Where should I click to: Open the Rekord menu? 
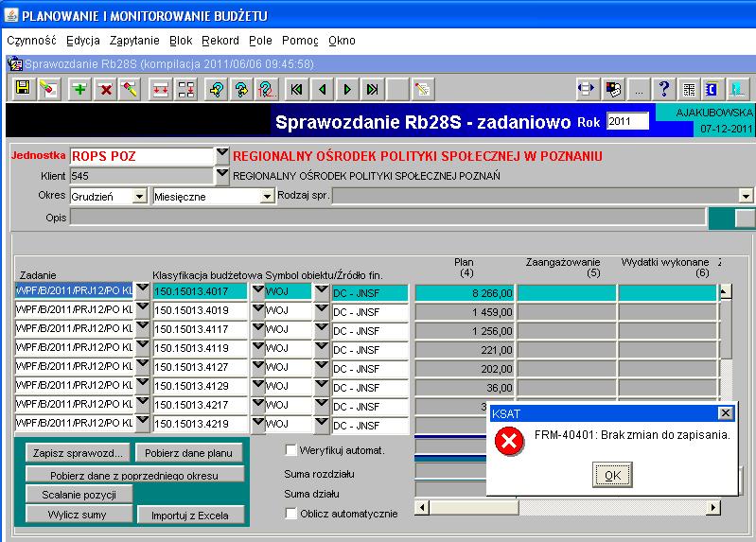point(220,41)
